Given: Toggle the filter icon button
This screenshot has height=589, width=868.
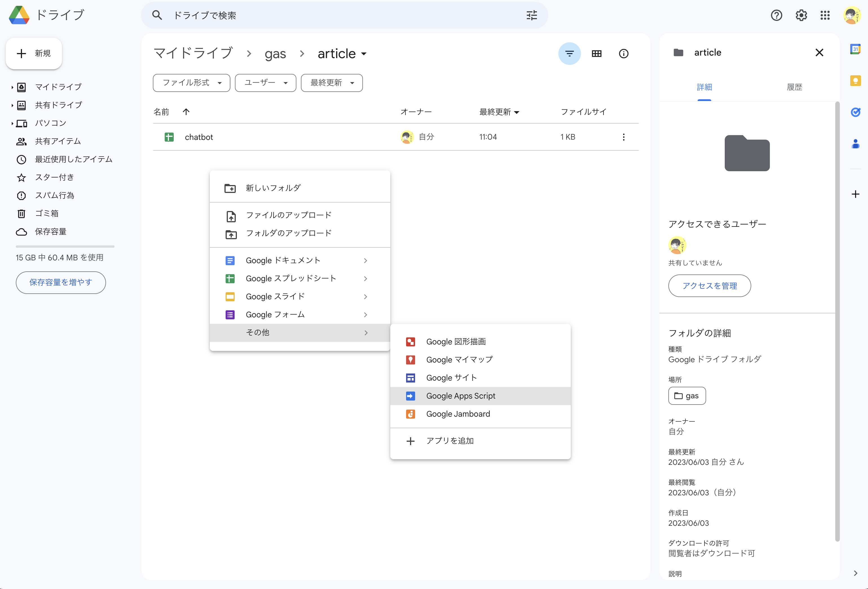Looking at the screenshot, I should pyautogui.click(x=569, y=54).
